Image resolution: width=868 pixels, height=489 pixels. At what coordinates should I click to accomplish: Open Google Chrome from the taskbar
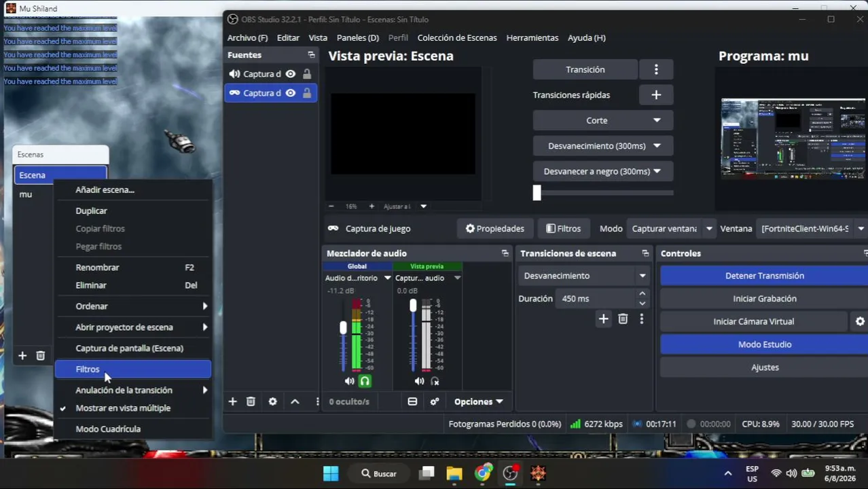point(483,473)
